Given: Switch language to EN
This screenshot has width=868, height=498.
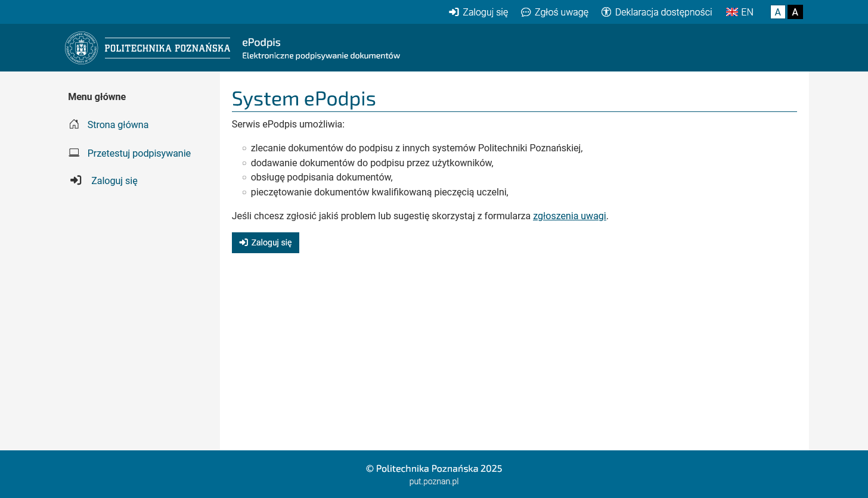Looking at the screenshot, I should point(747,13).
